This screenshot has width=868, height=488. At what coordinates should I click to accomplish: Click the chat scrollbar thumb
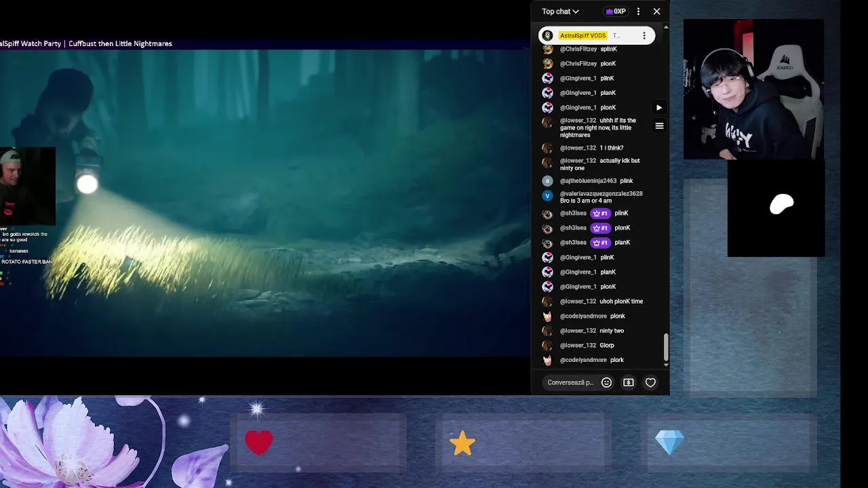pyautogui.click(x=666, y=348)
